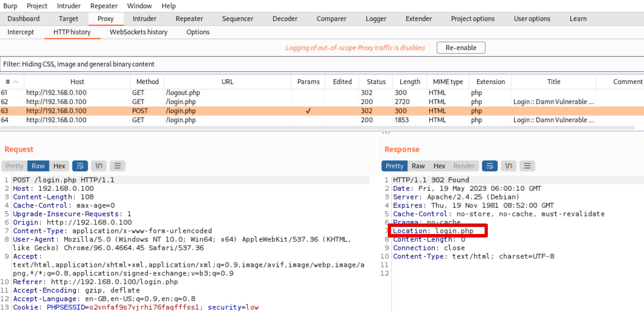Toggle word wrap icon in Response panel
The height and width of the screenshot is (312, 644).
click(489, 166)
